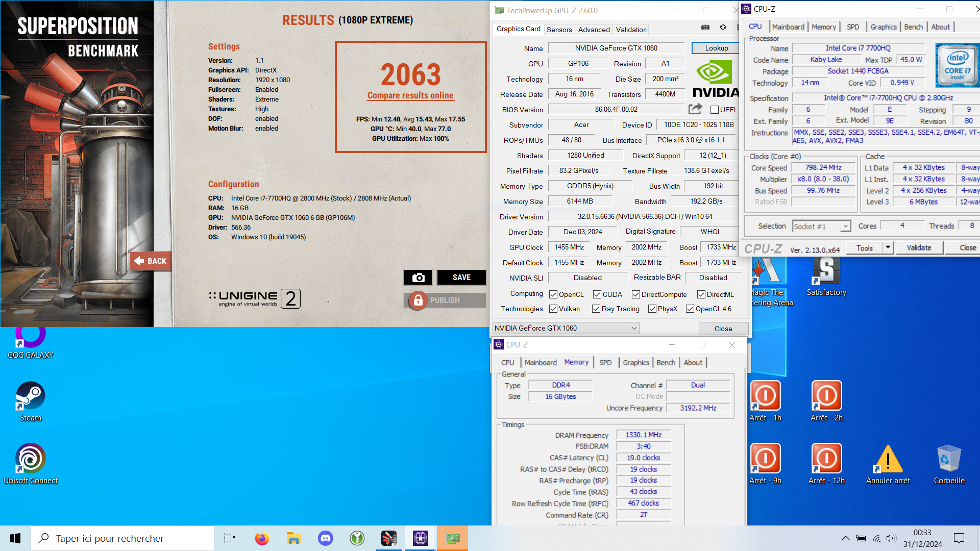Viewport: 980px width, 551px height.
Task: Click the CPU-Z taskbar icon
Action: click(x=420, y=538)
